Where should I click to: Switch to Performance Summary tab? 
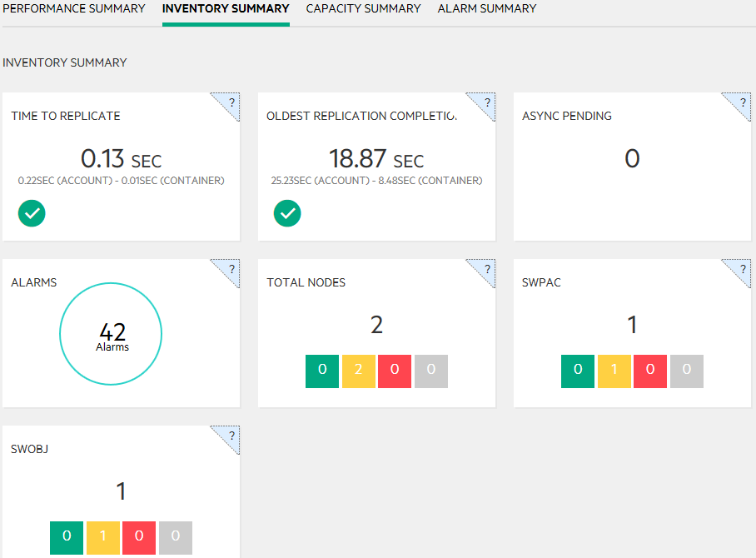pos(74,9)
